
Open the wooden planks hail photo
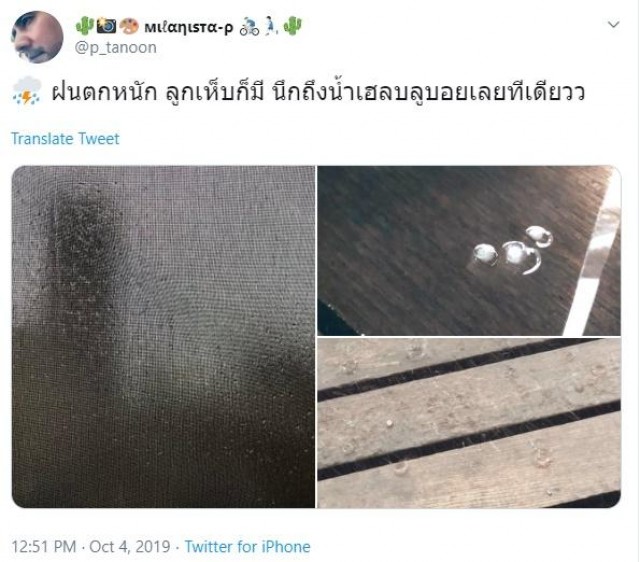pyautogui.click(x=469, y=423)
